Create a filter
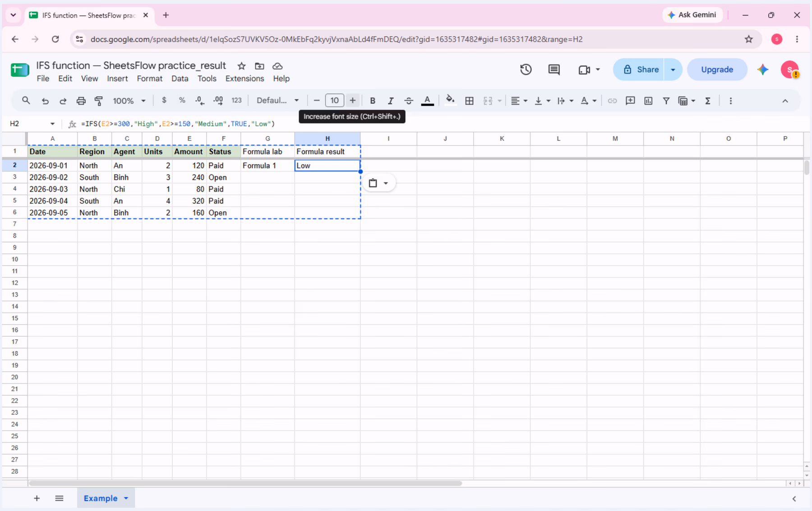812x511 pixels. [x=666, y=101]
